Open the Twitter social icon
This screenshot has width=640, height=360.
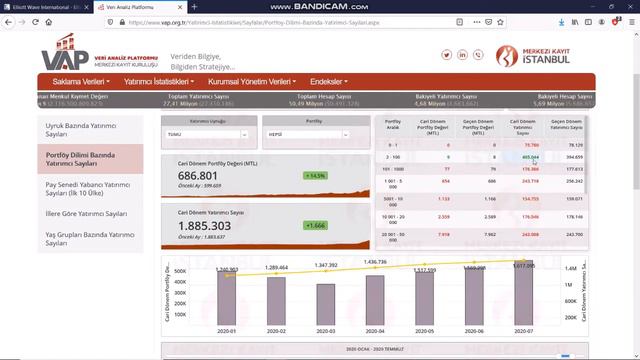coord(447,55)
